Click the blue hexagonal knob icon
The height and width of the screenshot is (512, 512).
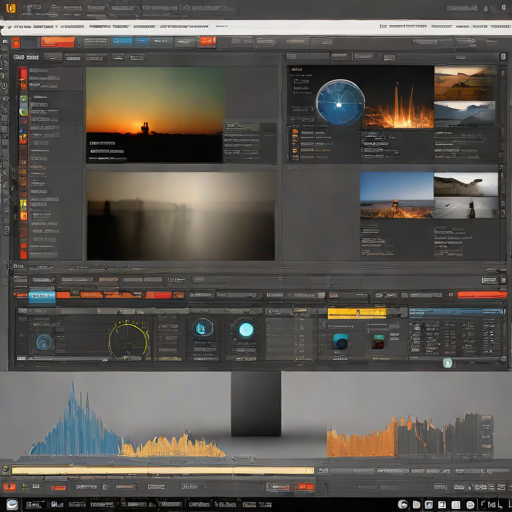click(202, 328)
